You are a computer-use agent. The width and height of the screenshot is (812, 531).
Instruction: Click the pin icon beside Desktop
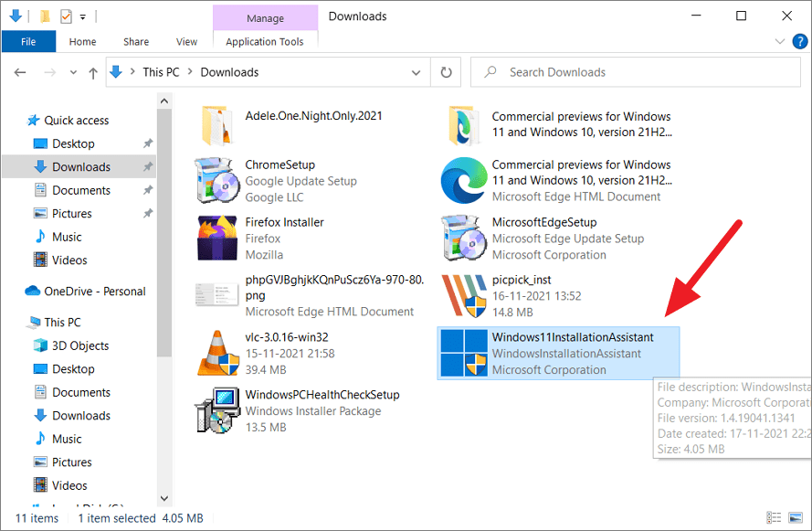click(148, 143)
